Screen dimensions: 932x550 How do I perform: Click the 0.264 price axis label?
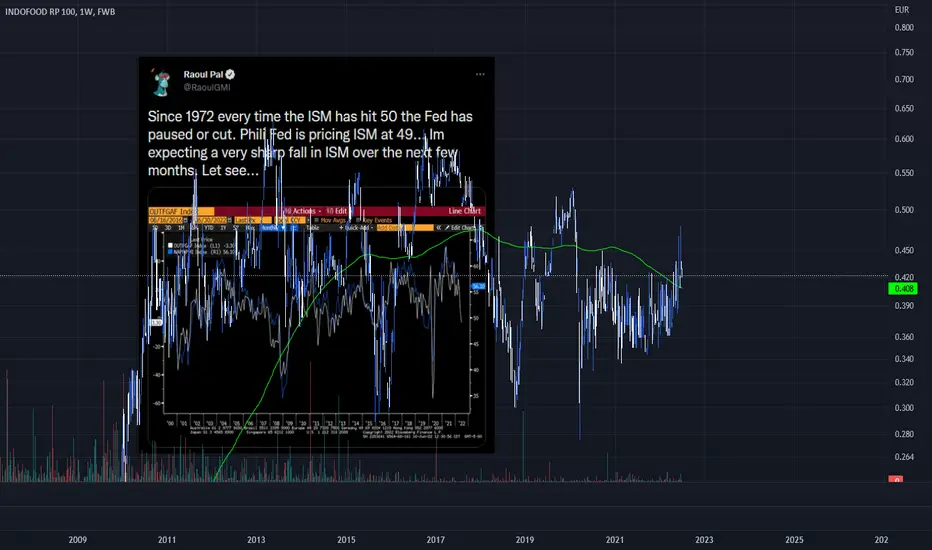click(x=904, y=457)
